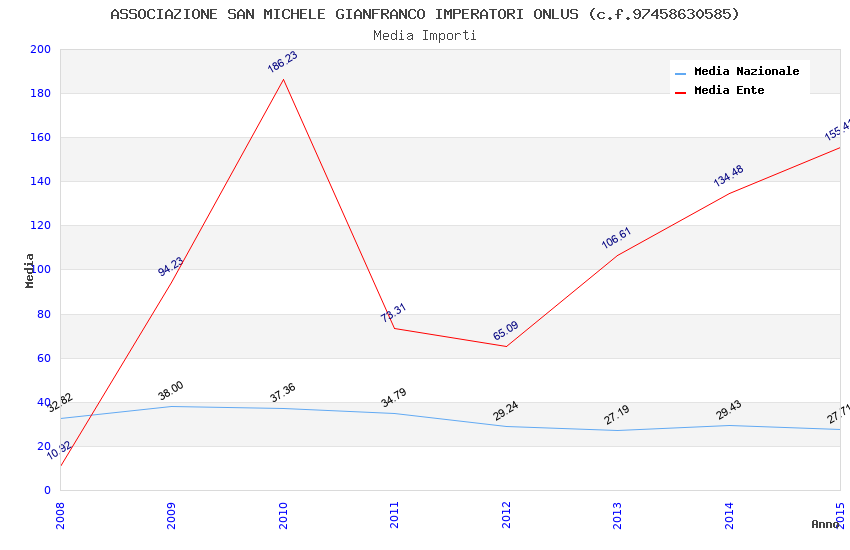Click the 200 y-axis tick label
Viewport: 850px width, 550px height.
point(41,49)
